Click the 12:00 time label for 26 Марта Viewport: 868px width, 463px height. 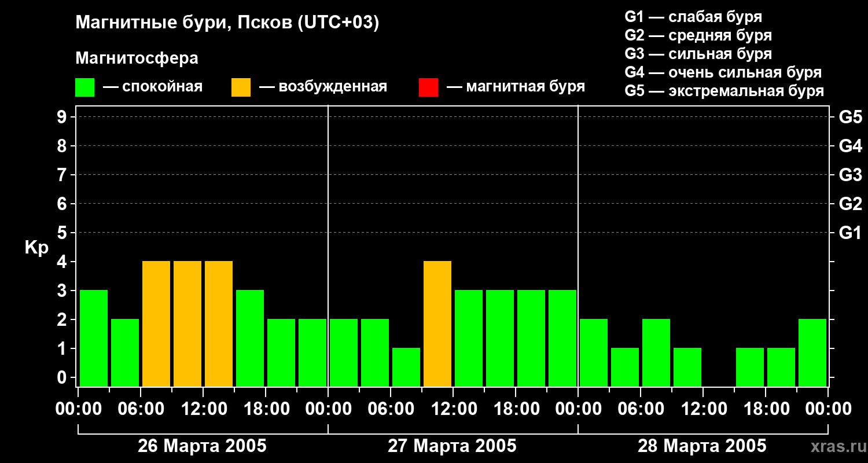pyautogui.click(x=203, y=409)
